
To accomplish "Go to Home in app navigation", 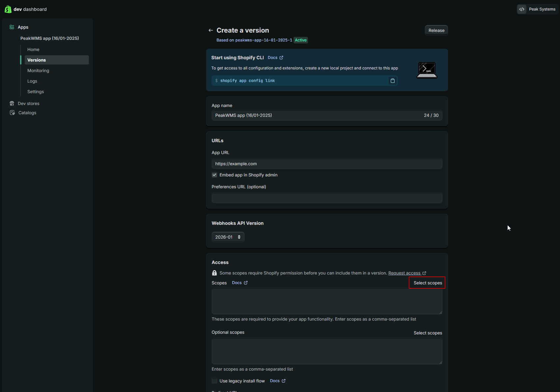I will tap(33, 49).
